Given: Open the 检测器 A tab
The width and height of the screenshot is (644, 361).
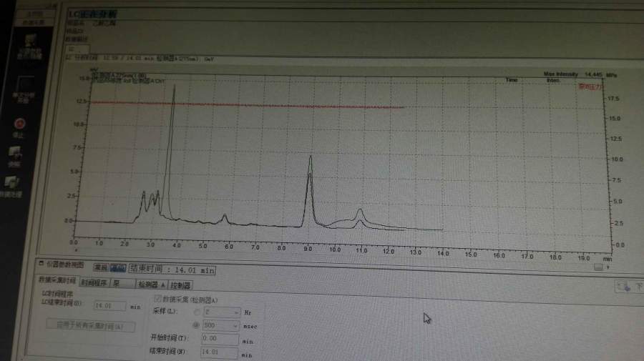Looking at the screenshot, I should point(152,285).
